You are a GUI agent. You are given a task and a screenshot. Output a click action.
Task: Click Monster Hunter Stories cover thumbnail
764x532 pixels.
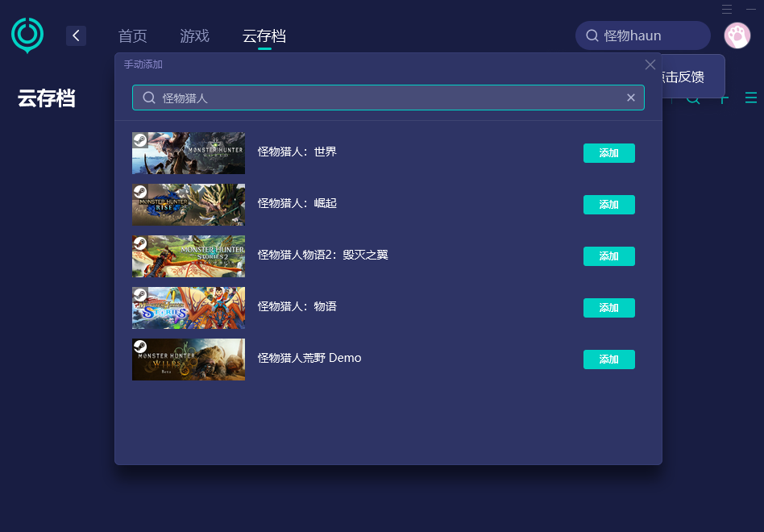[x=189, y=308]
